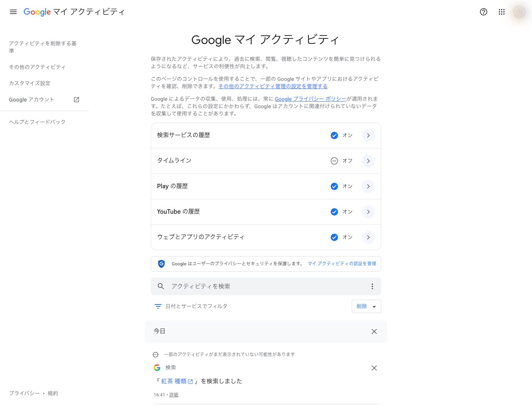Open Google プライバシー ポリシー link

[x=311, y=99]
